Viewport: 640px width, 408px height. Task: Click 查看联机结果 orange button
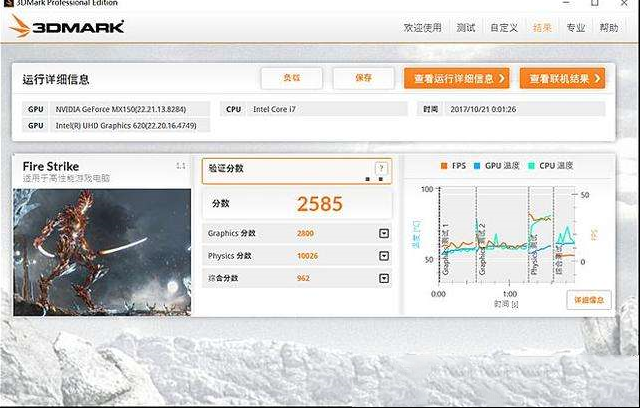[562, 78]
